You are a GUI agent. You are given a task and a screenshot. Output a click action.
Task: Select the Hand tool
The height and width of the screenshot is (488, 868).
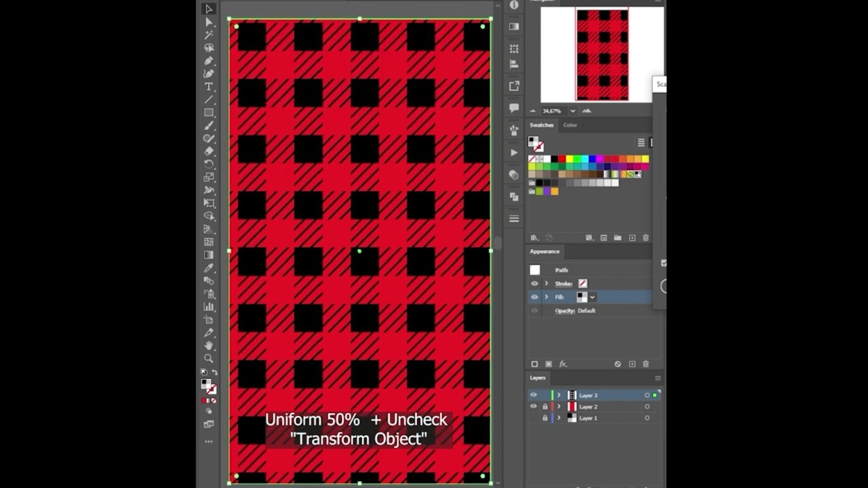(209, 345)
